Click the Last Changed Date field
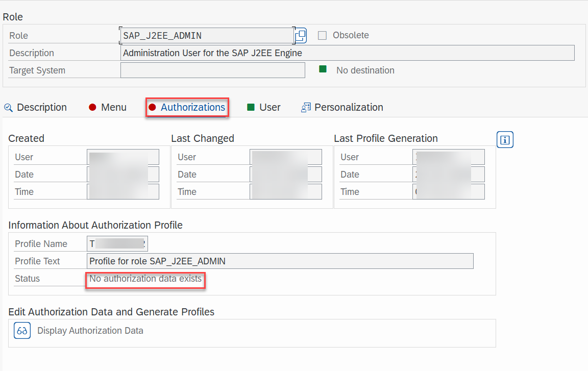 pyautogui.click(x=286, y=174)
